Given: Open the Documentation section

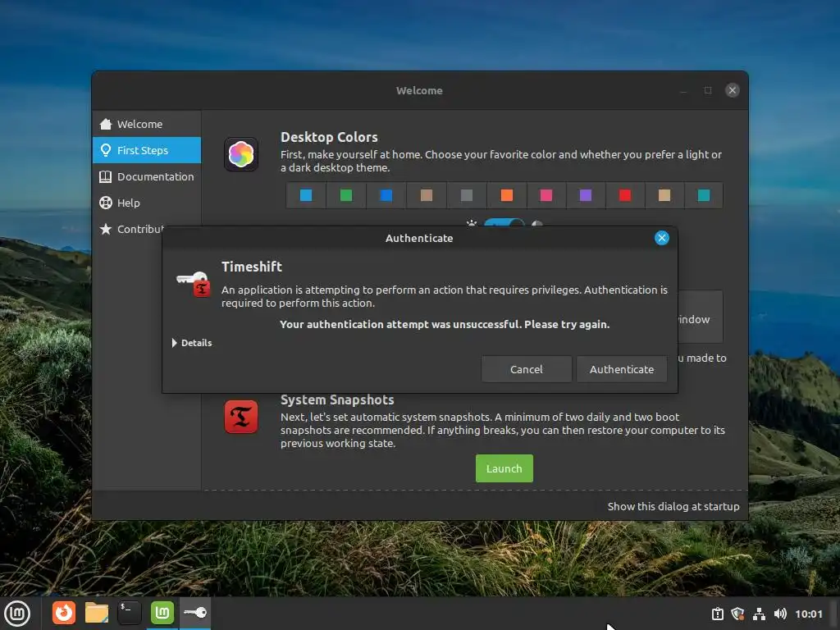Looking at the screenshot, I should [x=146, y=177].
